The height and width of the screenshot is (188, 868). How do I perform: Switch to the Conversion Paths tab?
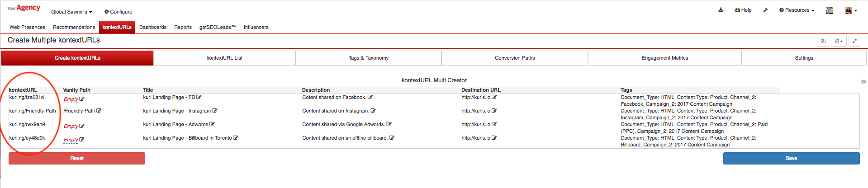(515, 58)
